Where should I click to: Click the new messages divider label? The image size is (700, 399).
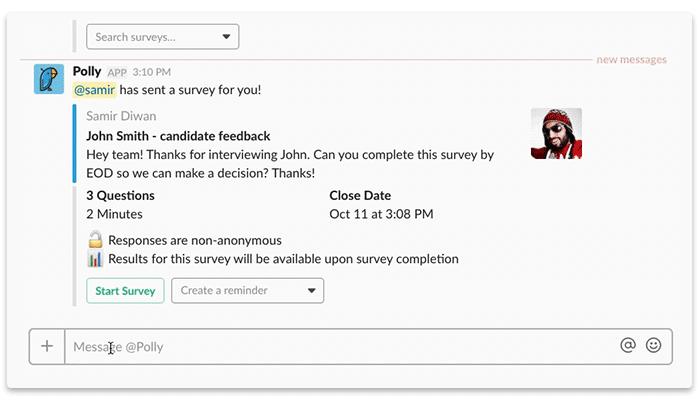click(631, 60)
